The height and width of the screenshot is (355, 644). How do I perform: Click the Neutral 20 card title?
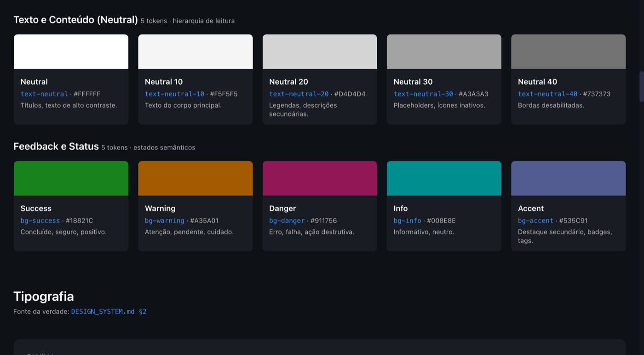point(289,82)
